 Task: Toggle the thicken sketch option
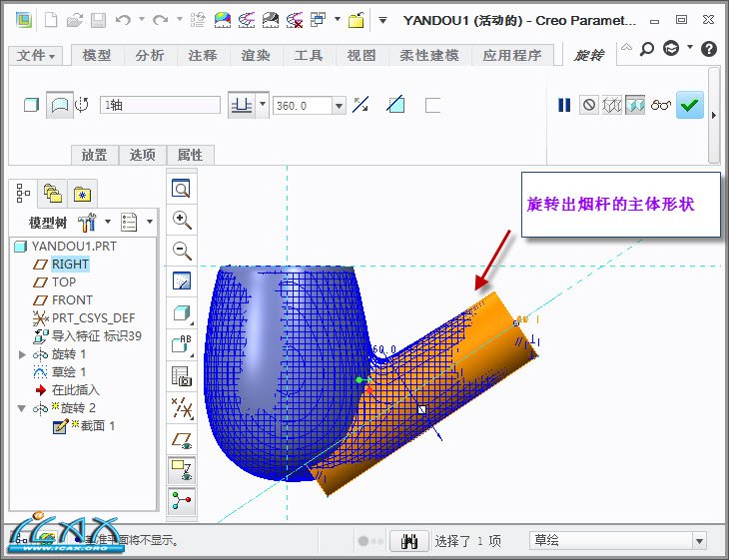[x=432, y=105]
